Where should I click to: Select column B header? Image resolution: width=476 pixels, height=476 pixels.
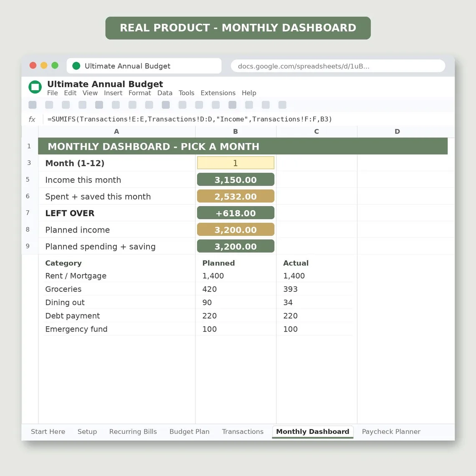pyautogui.click(x=235, y=132)
